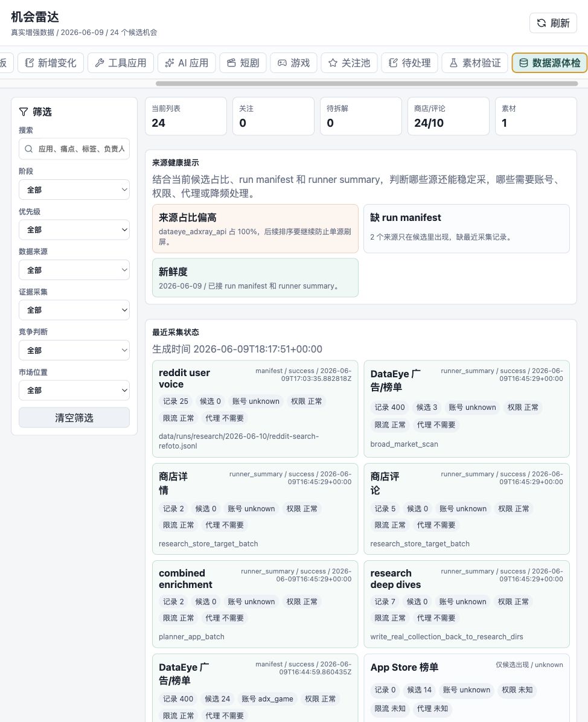Click 记录 25 tag in reddit card
Viewport: 588px width, 722px height.
click(176, 401)
